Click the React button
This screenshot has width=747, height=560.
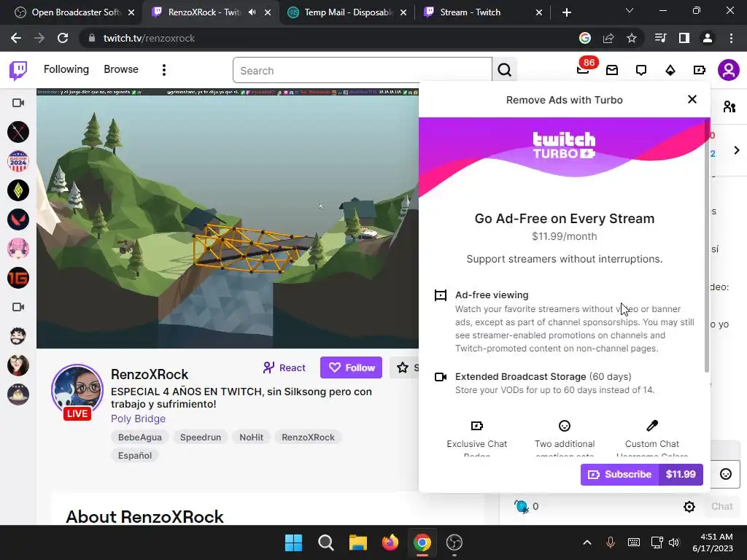click(x=284, y=367)
